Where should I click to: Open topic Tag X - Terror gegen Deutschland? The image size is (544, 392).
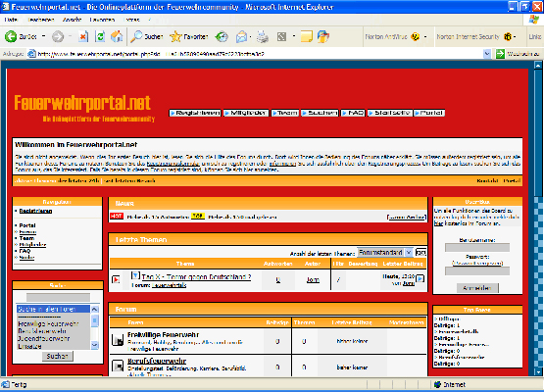196,276
